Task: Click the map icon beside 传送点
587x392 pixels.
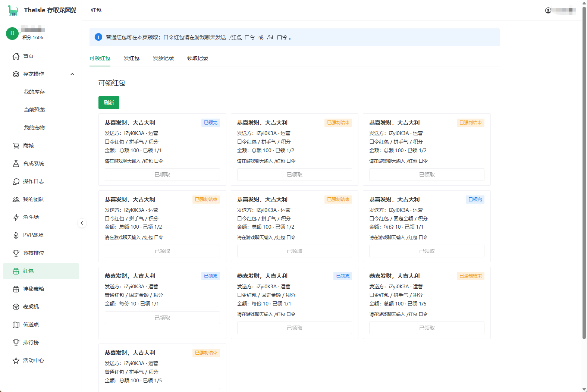Action: point(16,325)
